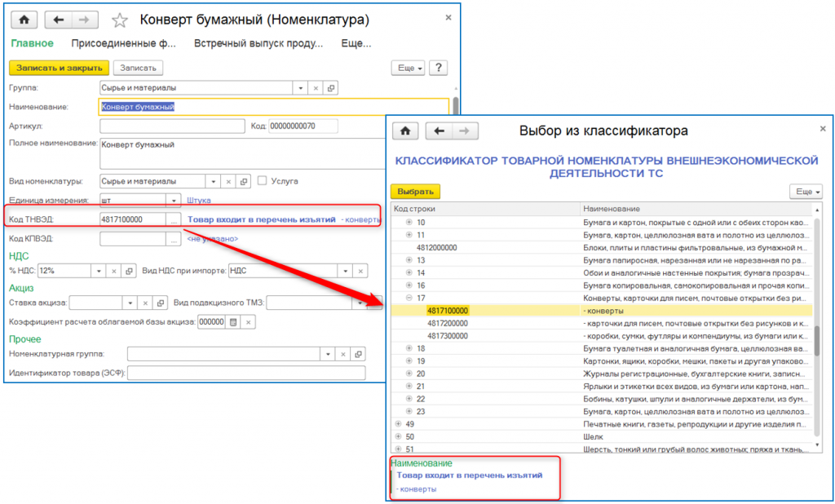
Task: Enable the Услуга checkbox
Action: [262, 181]
